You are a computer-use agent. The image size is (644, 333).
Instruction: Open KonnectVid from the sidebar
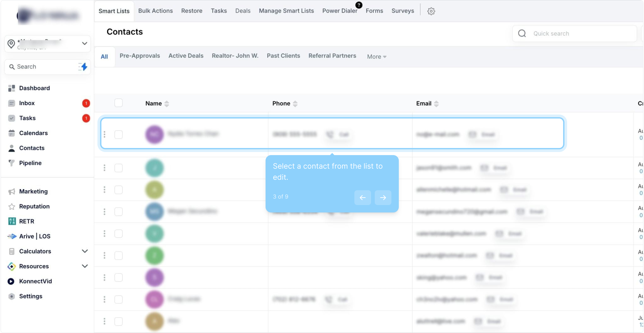35,281
